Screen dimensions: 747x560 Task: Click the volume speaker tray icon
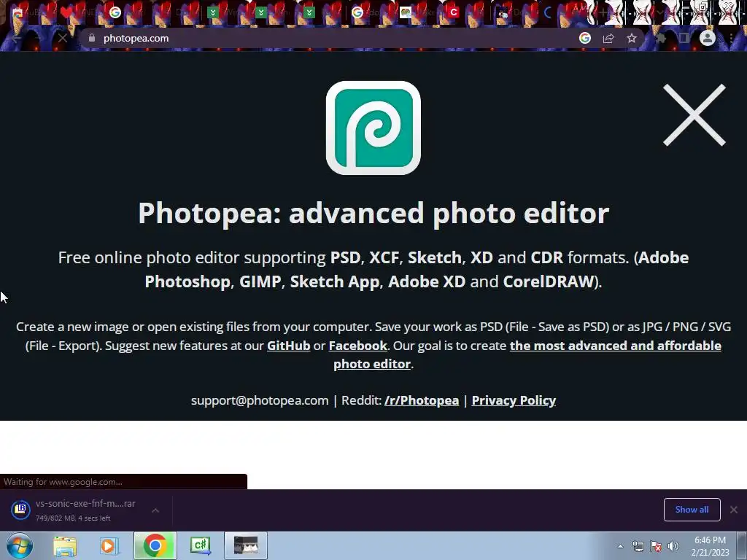[x=673, y=546]
